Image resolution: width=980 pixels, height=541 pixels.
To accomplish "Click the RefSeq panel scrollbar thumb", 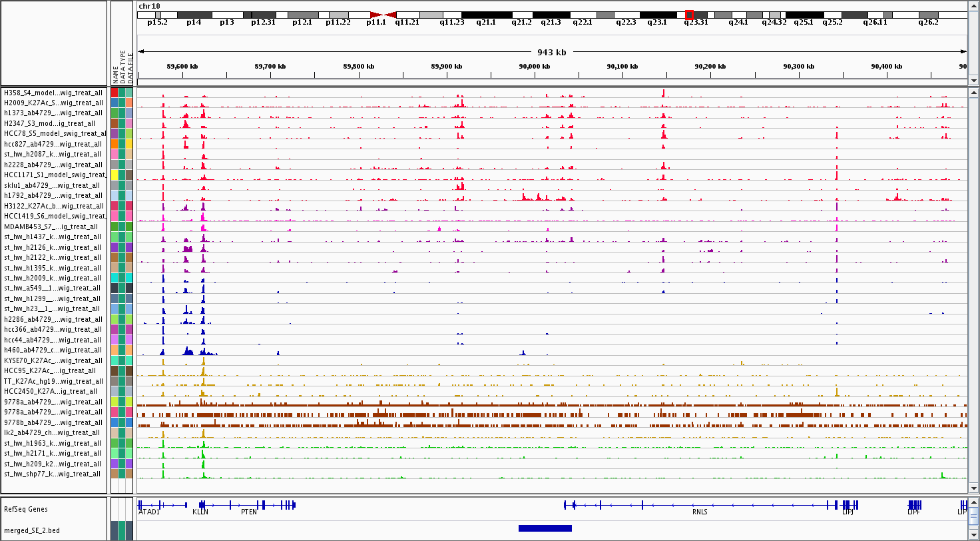I will 973,515.
